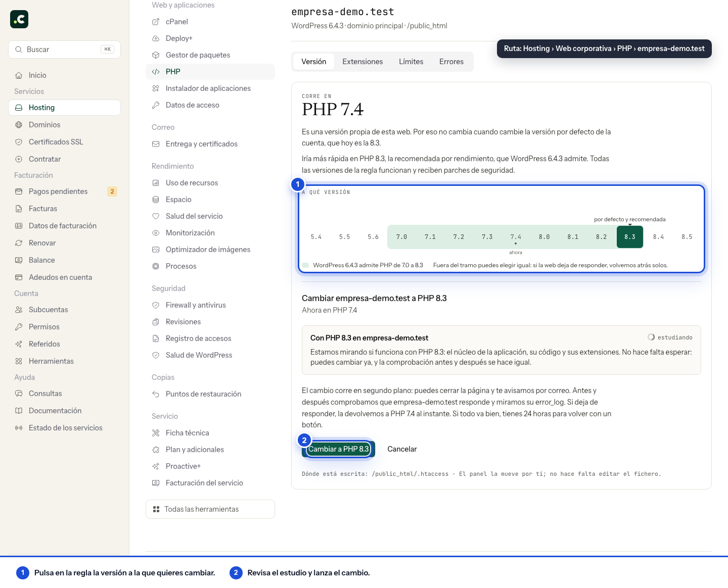Click the Inicio home icon
This screenshot has height=588, width=728.
pyautogui.click(x=19, y=75)
